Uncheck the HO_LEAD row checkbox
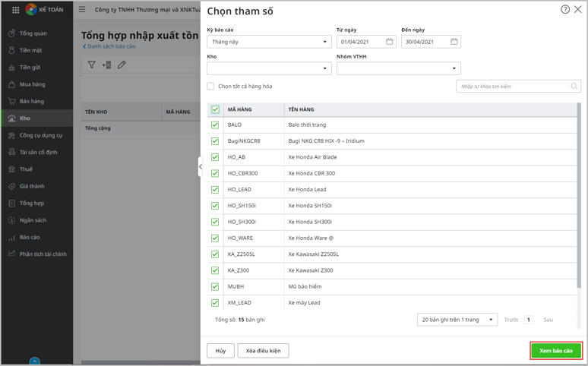588x366 pixels. pos(215,189)
